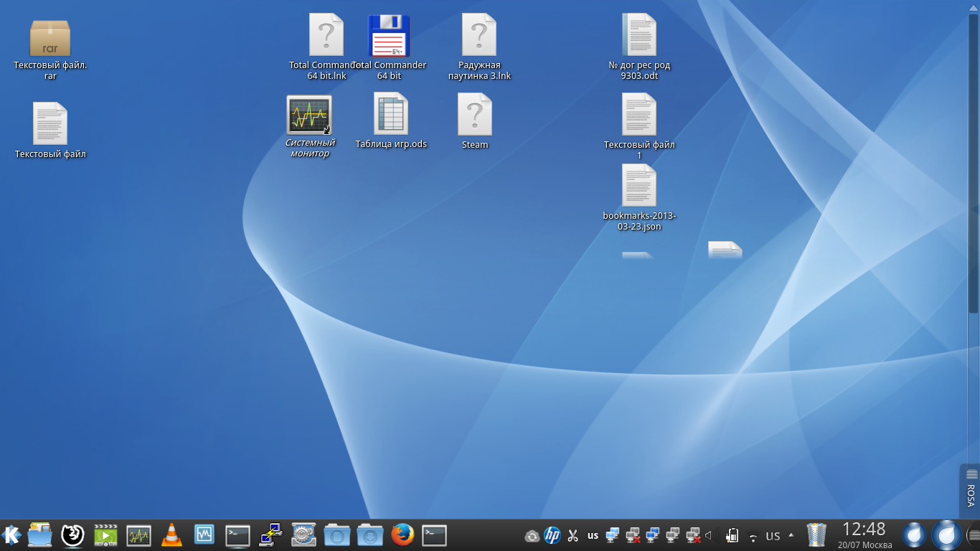
Task: Select the Текстовый файл.rar archive
Action: (x=50, y=39)
